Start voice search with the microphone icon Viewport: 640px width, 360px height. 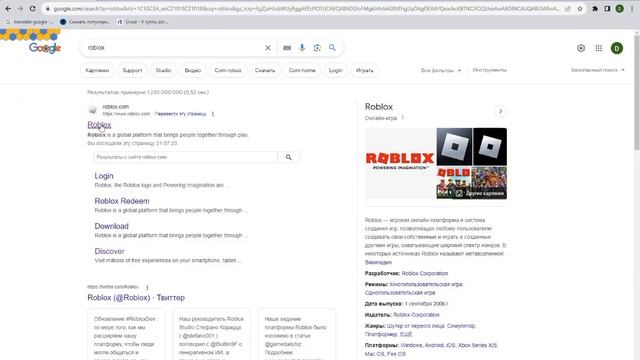tap(302, 48)
